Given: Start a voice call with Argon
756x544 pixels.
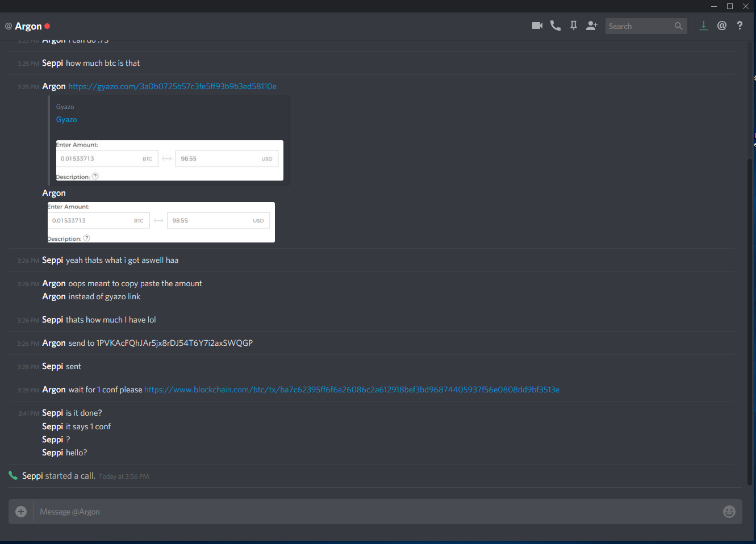Looking at the screenshot, I should 555,26.
